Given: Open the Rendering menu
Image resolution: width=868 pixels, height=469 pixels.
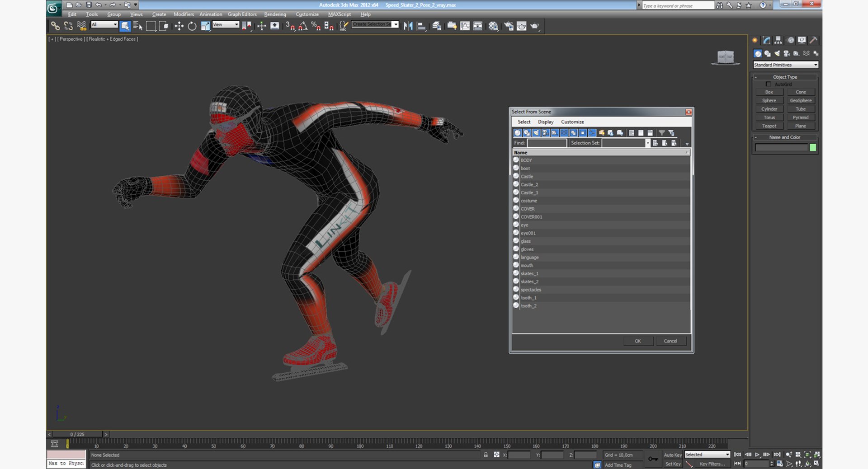Looking at the screenshot, I should [275, 14].
